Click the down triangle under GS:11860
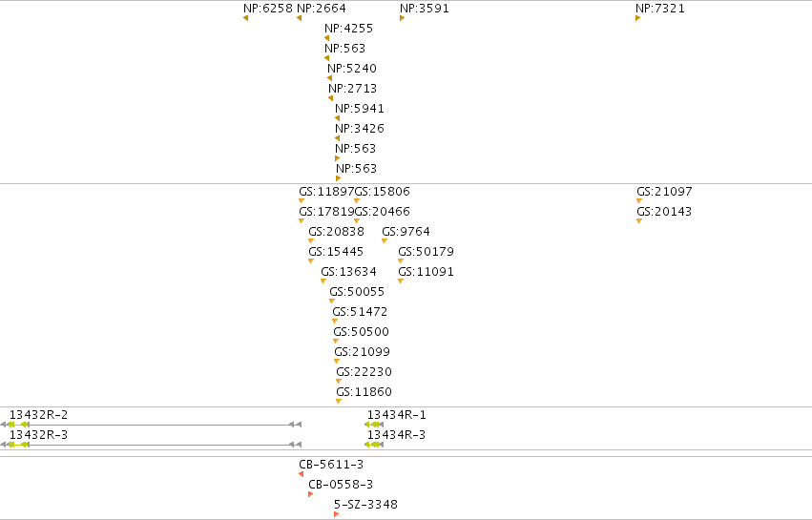The image size is (812, 520). point(339,402)
